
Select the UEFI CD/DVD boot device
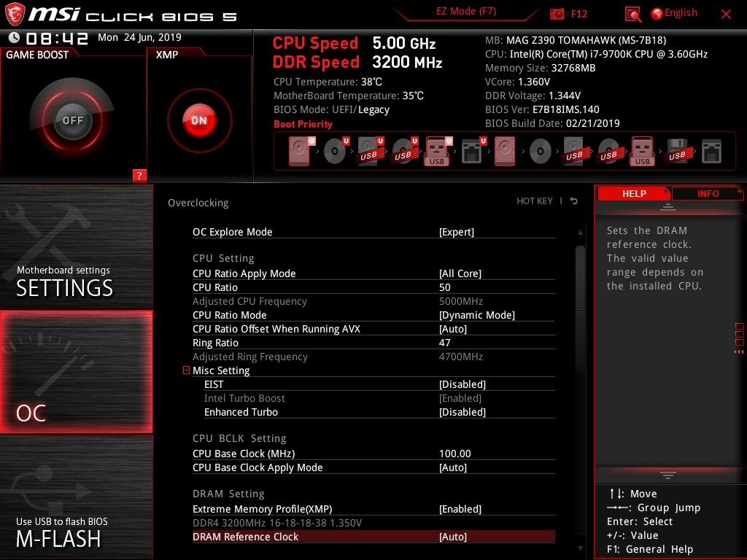coord(335,151)
